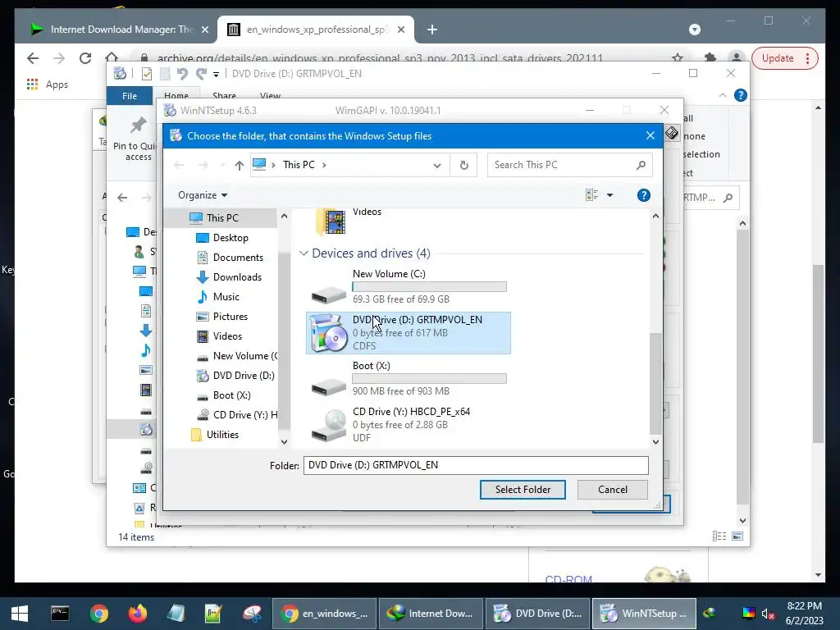This screenshot has width=840, height=630.
Task: Open the dialog help button
Action: tap(643, 195)
